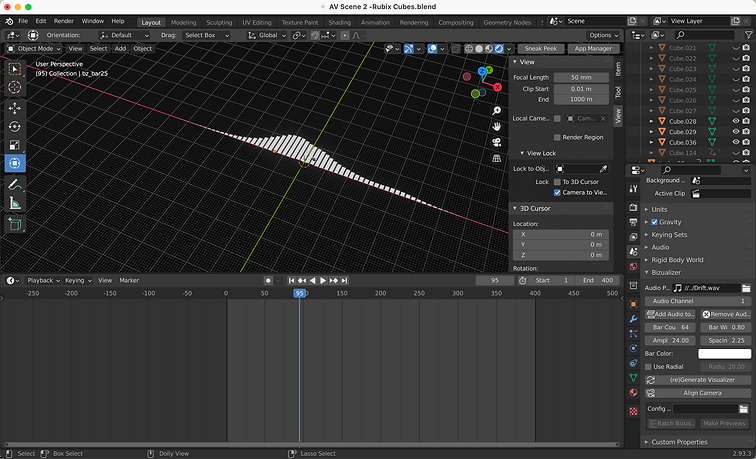Select the Measure tool
Viewport: 756px width, 459px height.
point(15,203)
